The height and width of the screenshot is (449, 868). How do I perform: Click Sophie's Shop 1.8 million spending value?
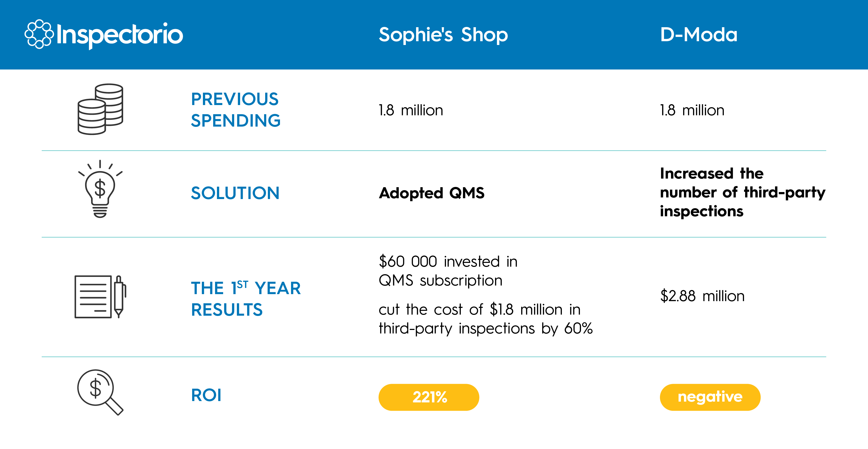coord(411,110)
